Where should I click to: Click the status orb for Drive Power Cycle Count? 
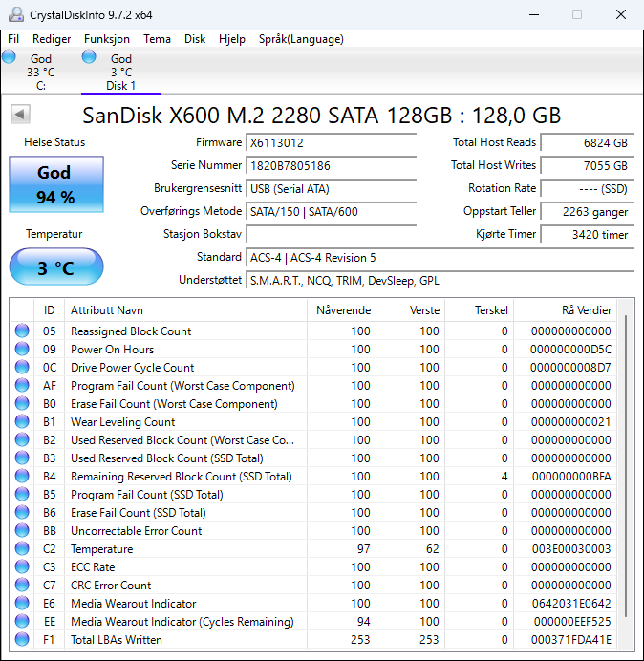(22, 367)
